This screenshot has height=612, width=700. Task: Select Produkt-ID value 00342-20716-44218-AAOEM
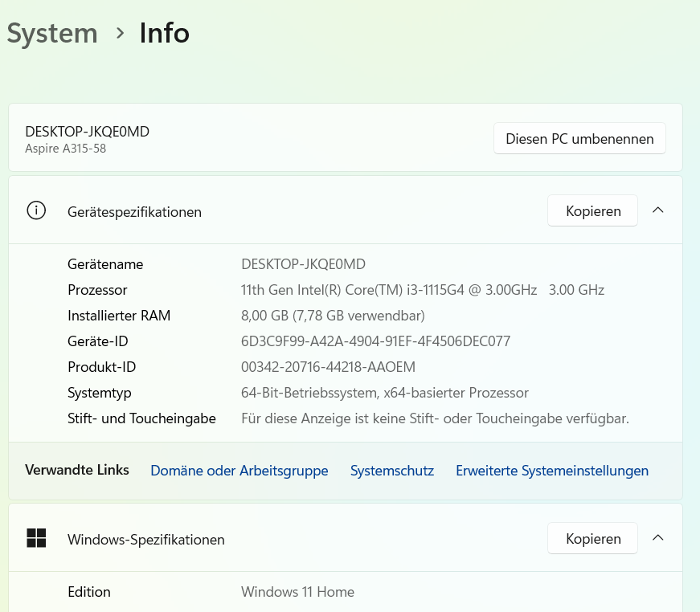click(x=328, y=367)
